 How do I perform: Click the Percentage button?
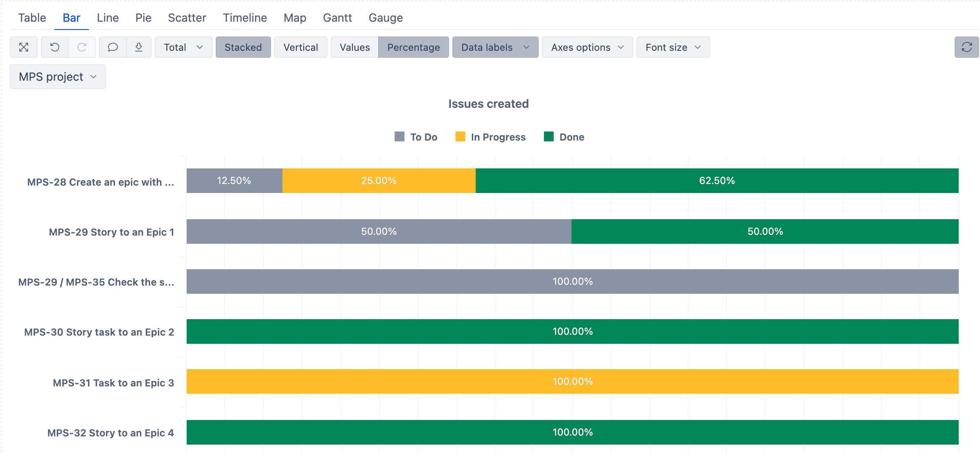(413, 47)
